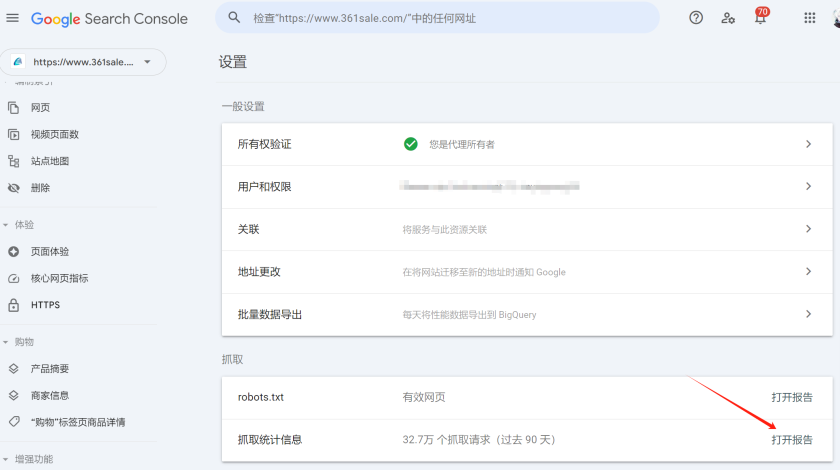Click chevron on 关联 row
Screen dimensions: 840x470
pyautogui.click(x=808, y=229)
